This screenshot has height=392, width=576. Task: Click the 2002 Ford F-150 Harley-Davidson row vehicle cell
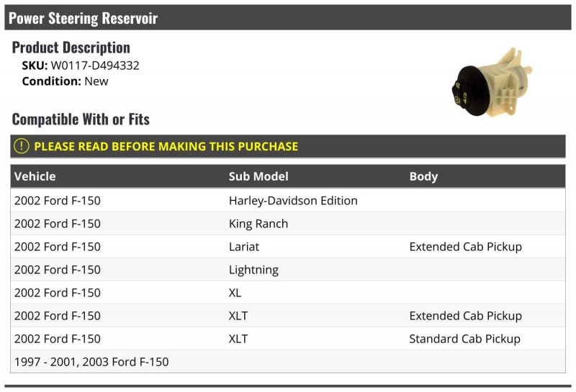pyautogui.click(x=58, y=201)
